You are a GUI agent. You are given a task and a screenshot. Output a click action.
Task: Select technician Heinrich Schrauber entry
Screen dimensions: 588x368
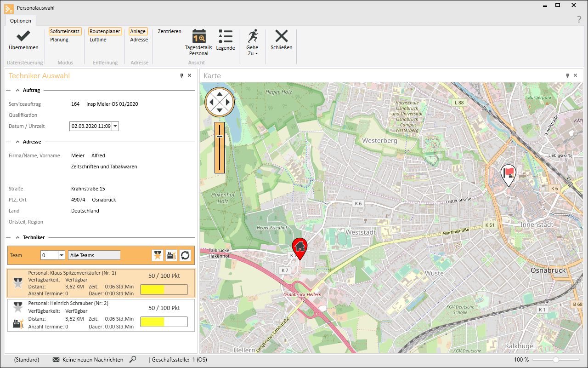(101, 315)
